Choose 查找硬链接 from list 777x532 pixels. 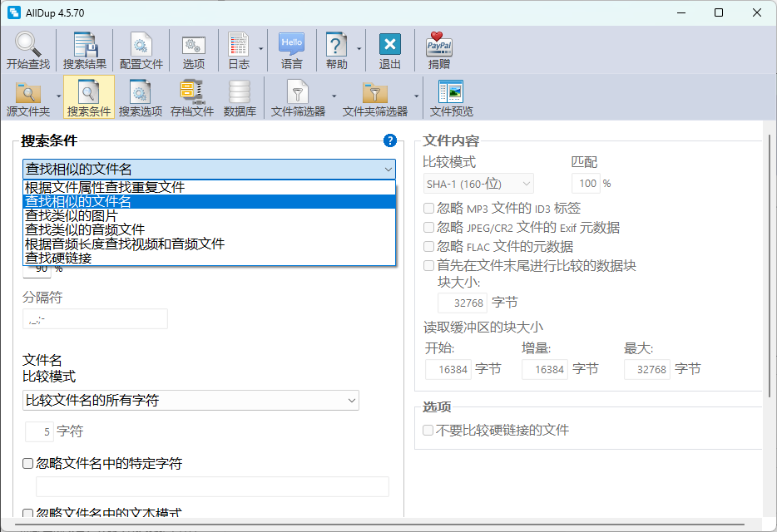(x=209, y=258)
